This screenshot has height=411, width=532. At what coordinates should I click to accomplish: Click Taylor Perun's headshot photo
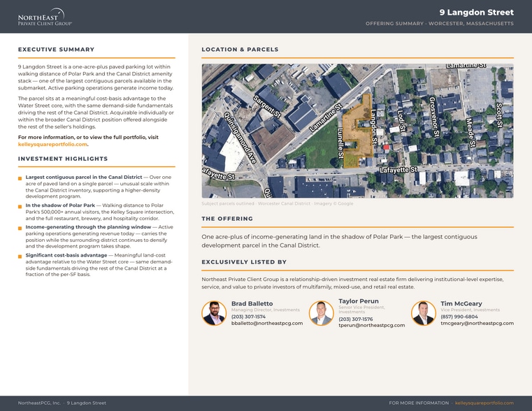(x=322, y=313)
